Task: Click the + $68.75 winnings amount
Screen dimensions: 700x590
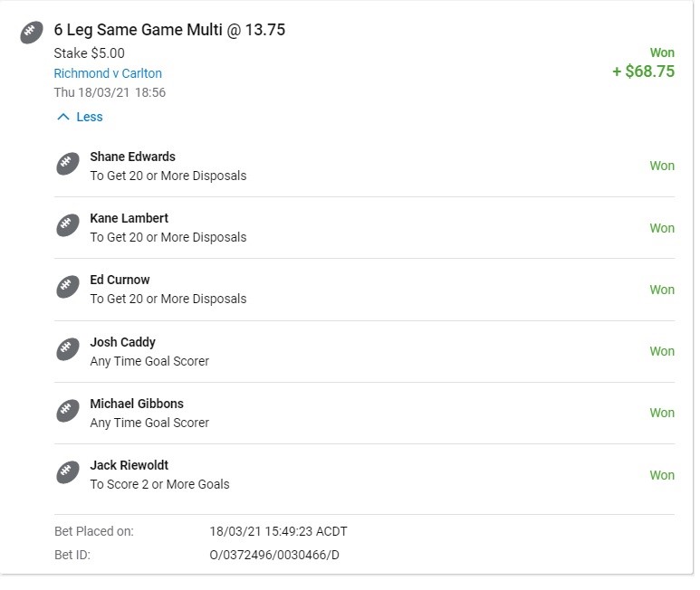Action: coord(643,71)
